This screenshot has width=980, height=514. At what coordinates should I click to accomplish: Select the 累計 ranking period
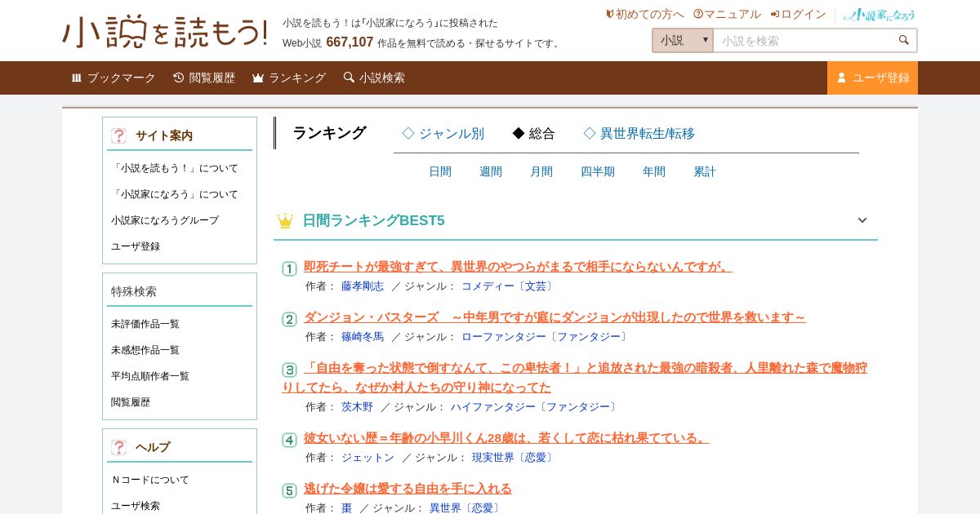click(705, 172)
